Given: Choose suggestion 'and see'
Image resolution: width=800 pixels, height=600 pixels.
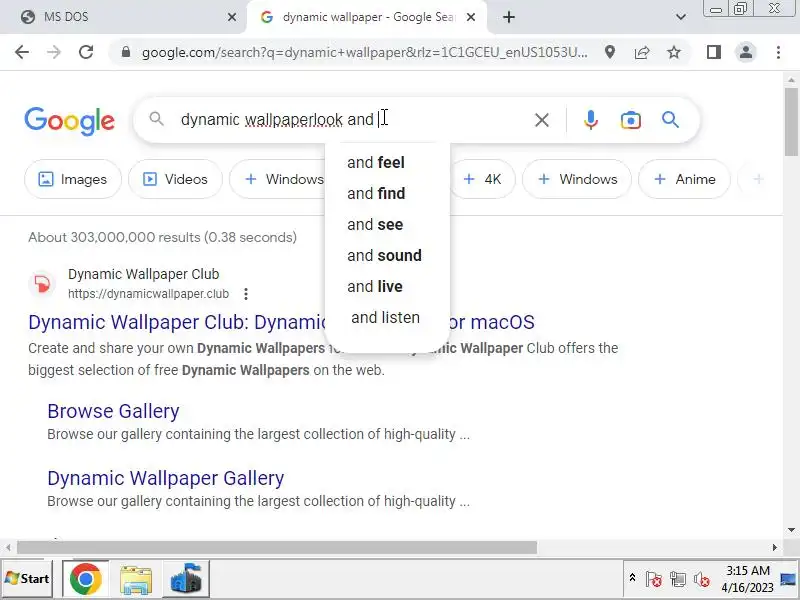Looking at the screenshot, I should [387, 224].
